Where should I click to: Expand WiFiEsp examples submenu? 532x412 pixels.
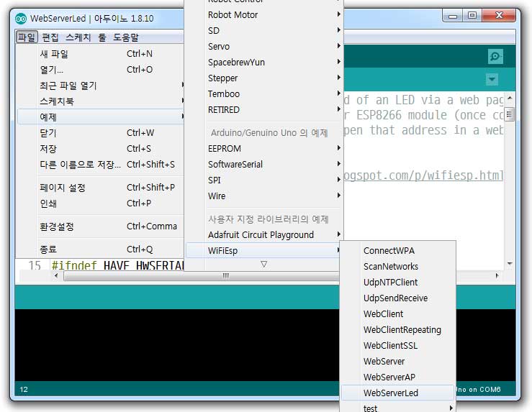(263, 251)
